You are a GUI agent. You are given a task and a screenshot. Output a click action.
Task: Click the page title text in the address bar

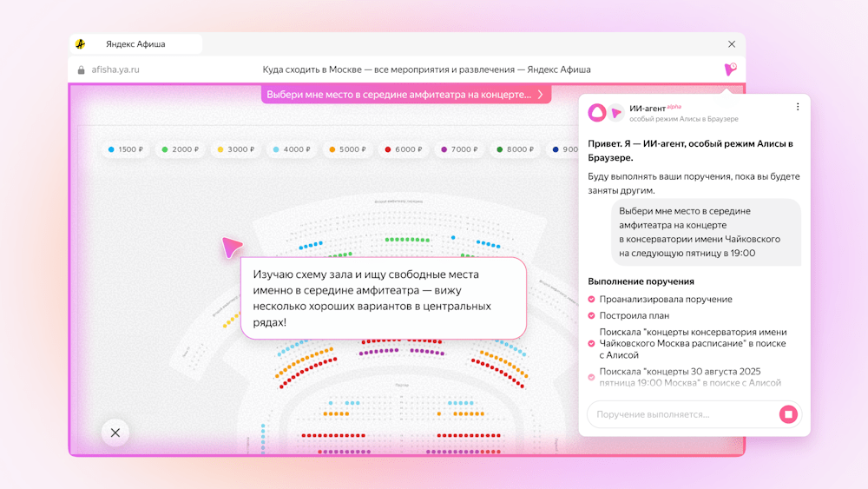[426, 69]
